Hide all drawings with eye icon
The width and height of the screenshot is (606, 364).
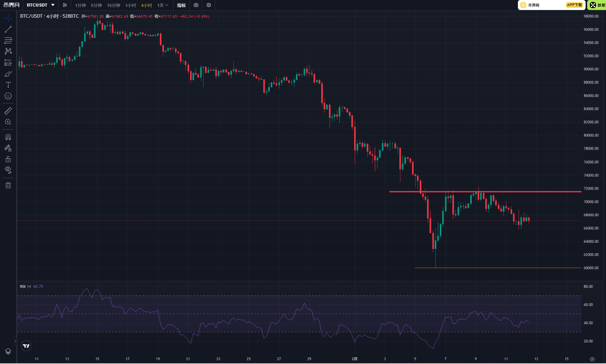pos(8,170)
